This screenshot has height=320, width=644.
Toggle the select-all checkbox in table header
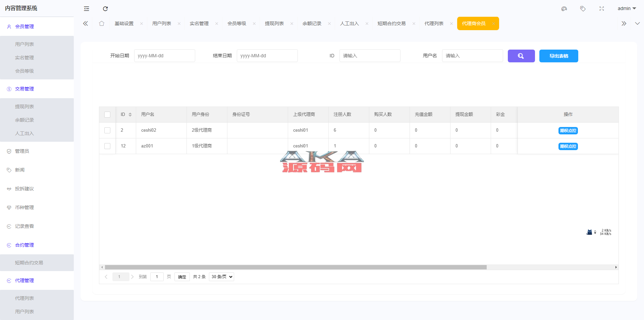[x=107, y=115]
